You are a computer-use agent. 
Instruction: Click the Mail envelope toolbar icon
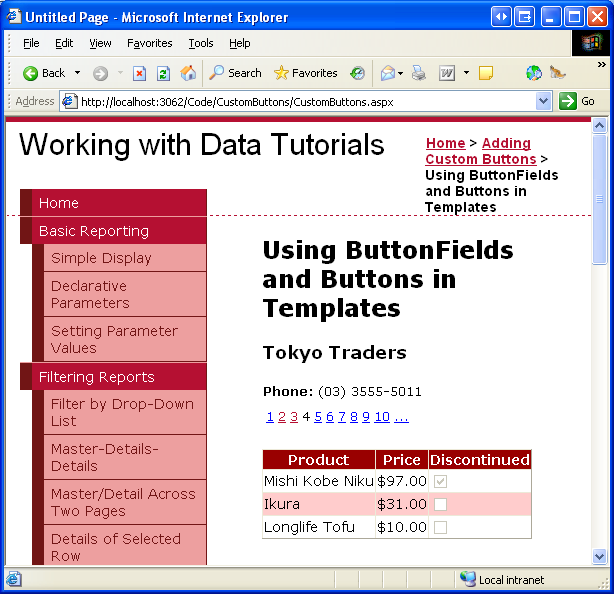click(x=387, y=73)
